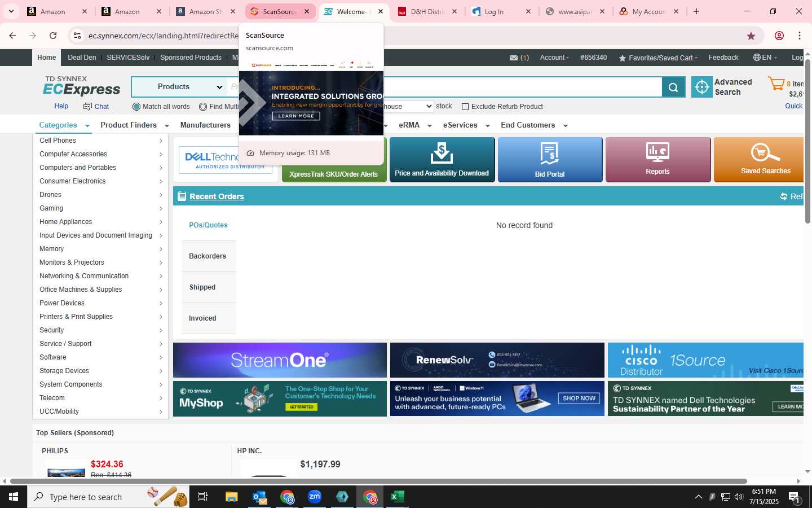View site information icon in address bar

77,36
